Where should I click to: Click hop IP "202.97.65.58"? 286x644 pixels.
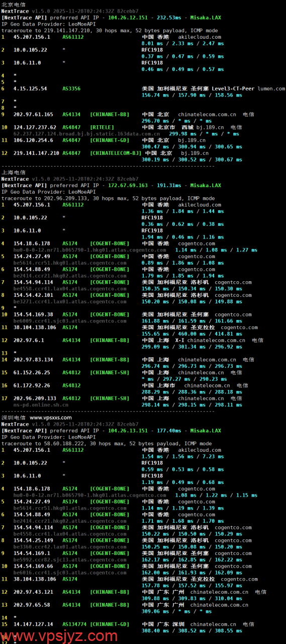(x=32, y=605)
